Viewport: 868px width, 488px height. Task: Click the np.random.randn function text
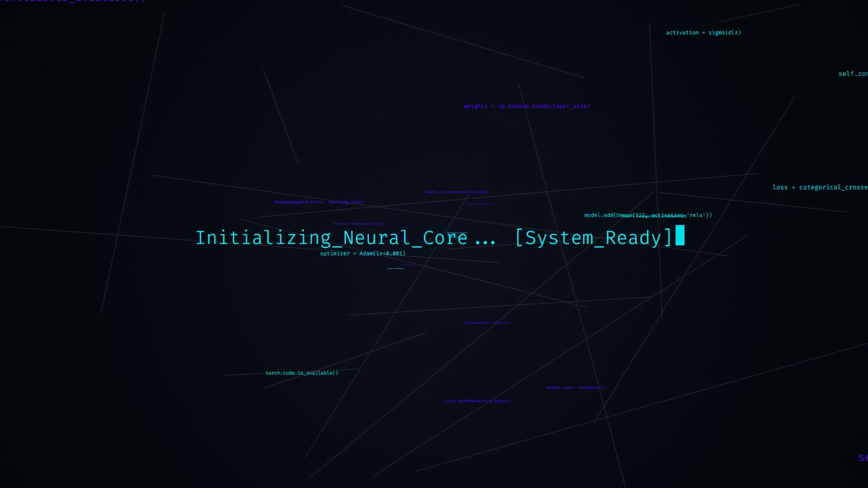pyautogui.click(x=524, y=106)
